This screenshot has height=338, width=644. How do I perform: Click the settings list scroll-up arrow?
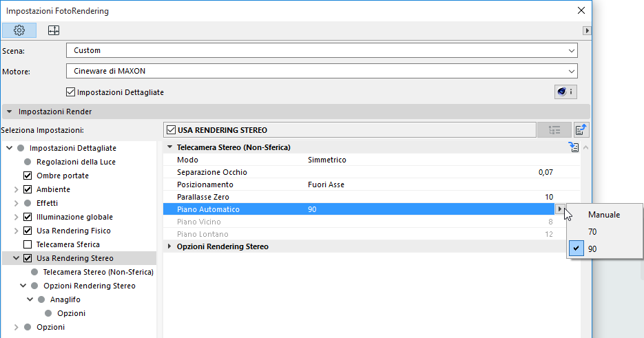pos(586,147)
